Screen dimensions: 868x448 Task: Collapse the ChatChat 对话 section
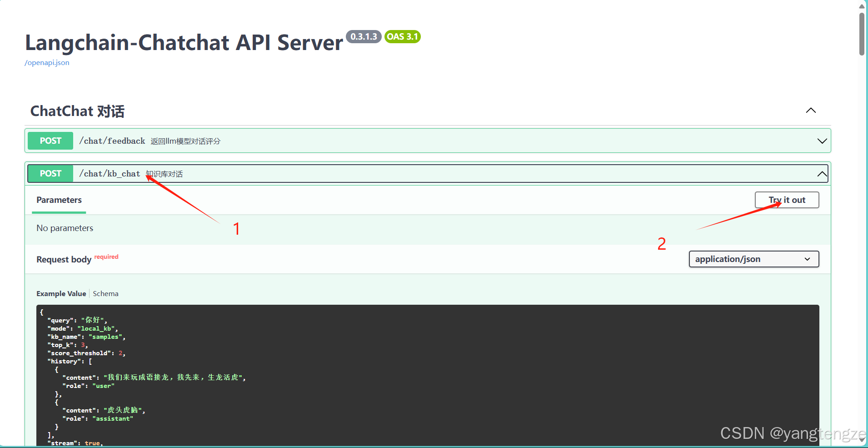[x=811, y=111]
